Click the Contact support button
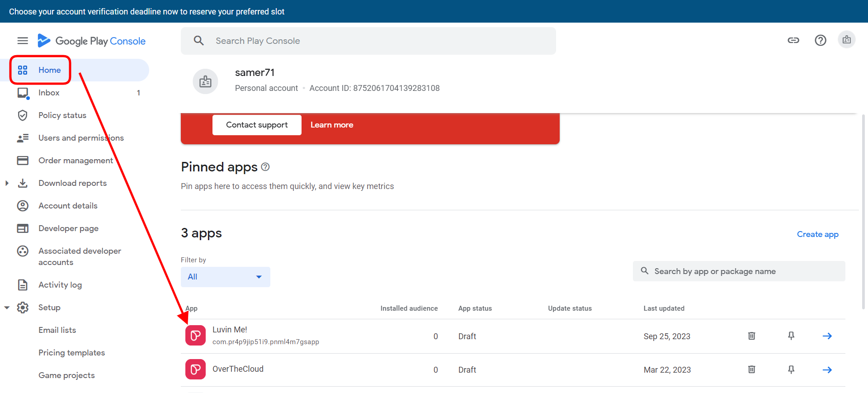Image resolution: width=868 pixels, height=393 pixels. [257, 125]
